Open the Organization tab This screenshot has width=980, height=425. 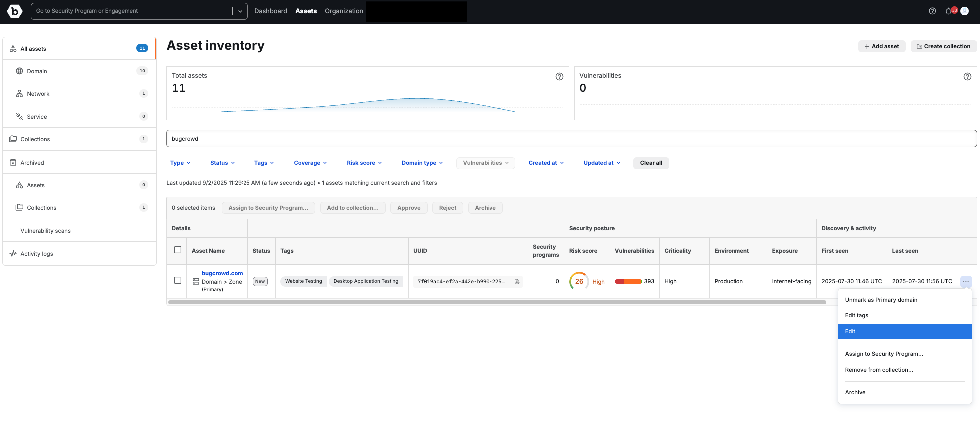point(344,11)
